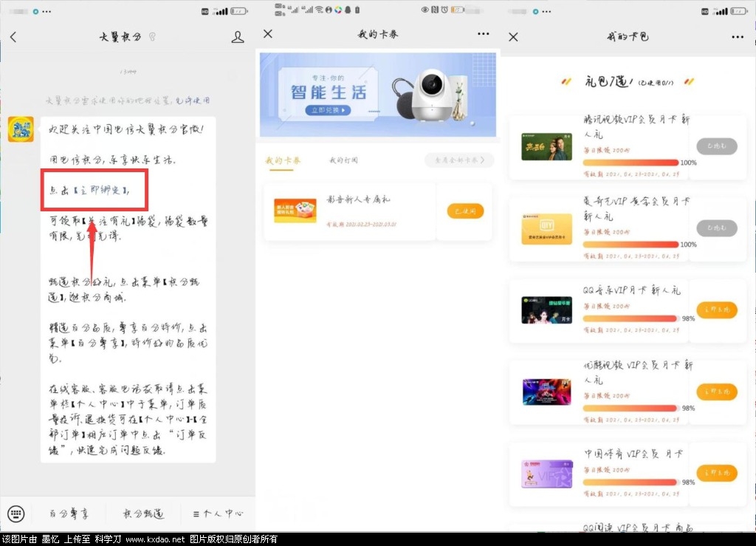Close the 我的卡包 page
This screenshot has width=756, height=546.
pyautogui.click(x=514, y=37)
